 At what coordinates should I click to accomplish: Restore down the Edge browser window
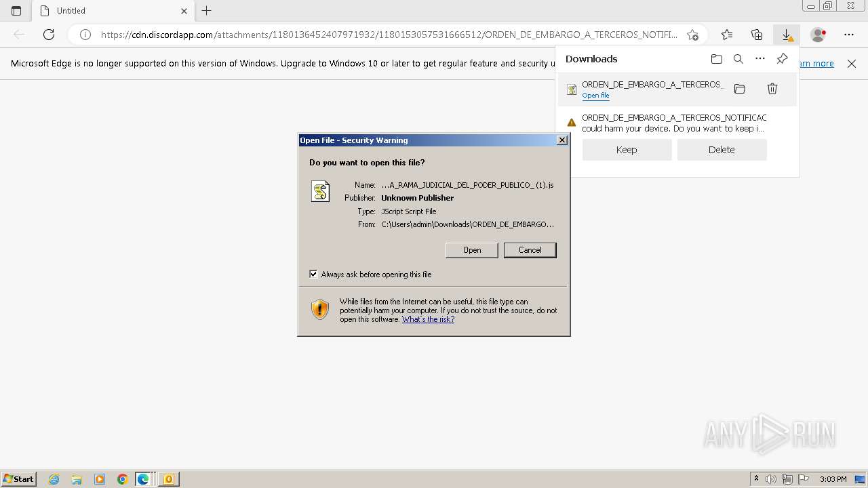click(x=827, y=6)
